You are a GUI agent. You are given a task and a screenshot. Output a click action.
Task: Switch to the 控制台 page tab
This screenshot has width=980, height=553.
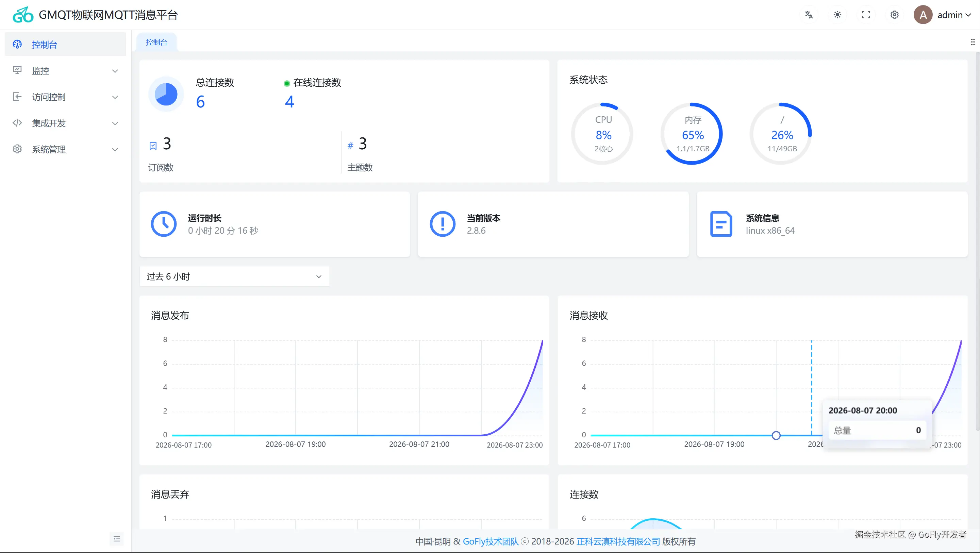tap(156, 42)
